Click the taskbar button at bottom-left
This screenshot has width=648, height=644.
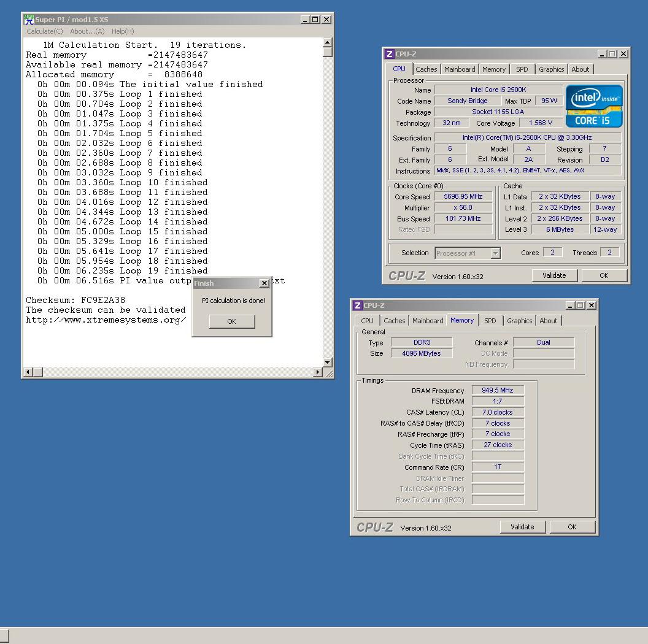(x=4, y=636)
